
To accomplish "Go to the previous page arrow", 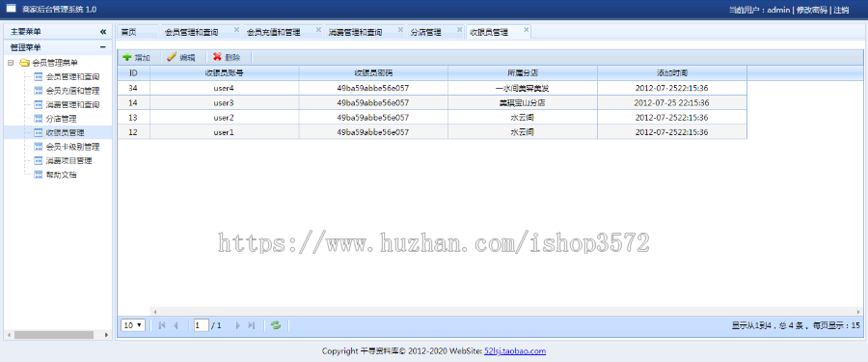I will click(x=176, y=325).
